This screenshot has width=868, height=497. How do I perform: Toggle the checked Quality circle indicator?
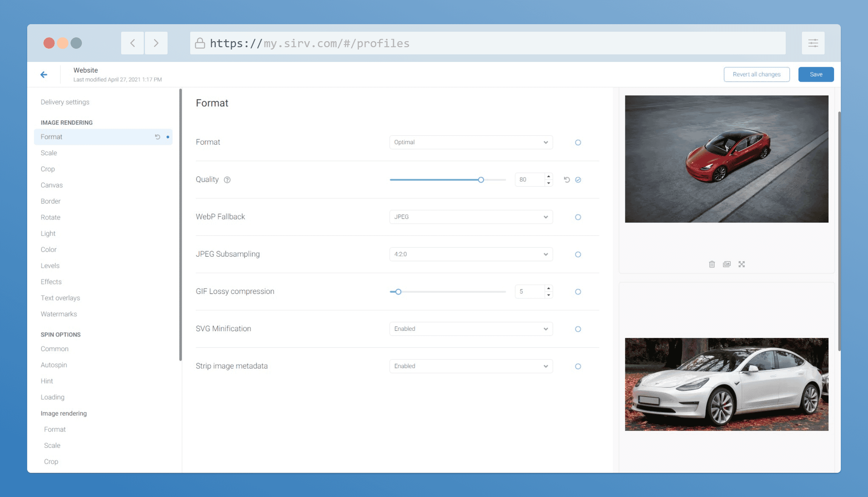[x=578, y=180]
